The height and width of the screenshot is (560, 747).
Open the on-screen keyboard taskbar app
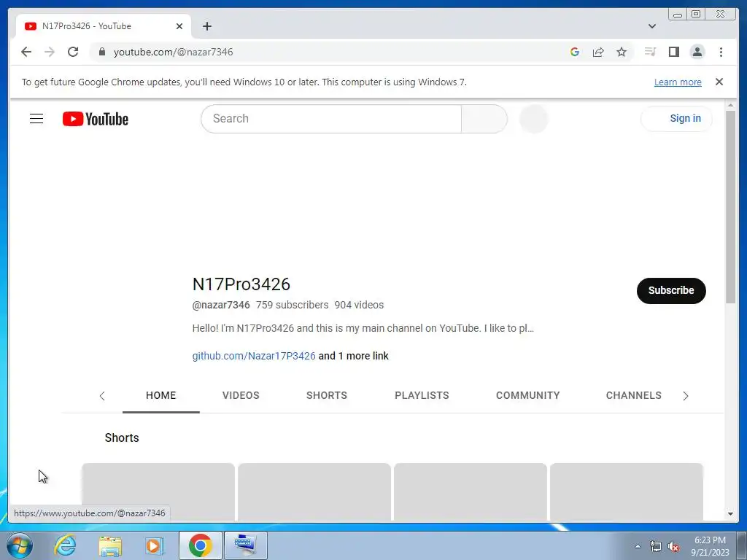point(245,545)
